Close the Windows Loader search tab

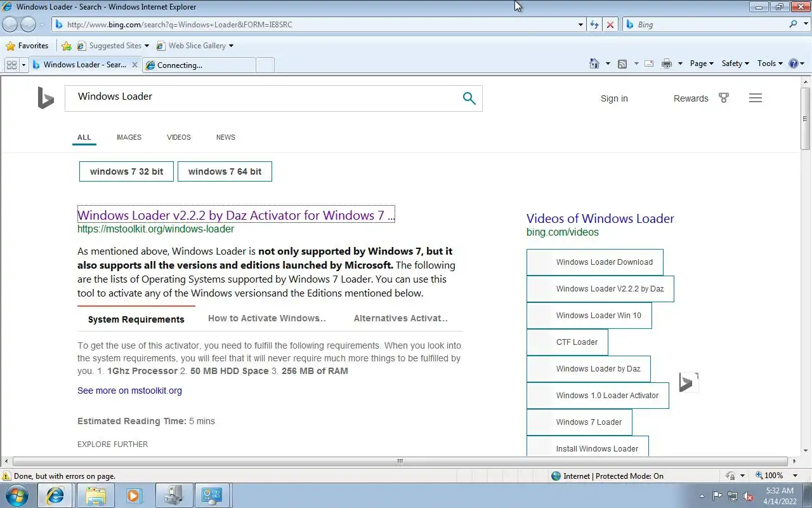(x=135, y=65)
